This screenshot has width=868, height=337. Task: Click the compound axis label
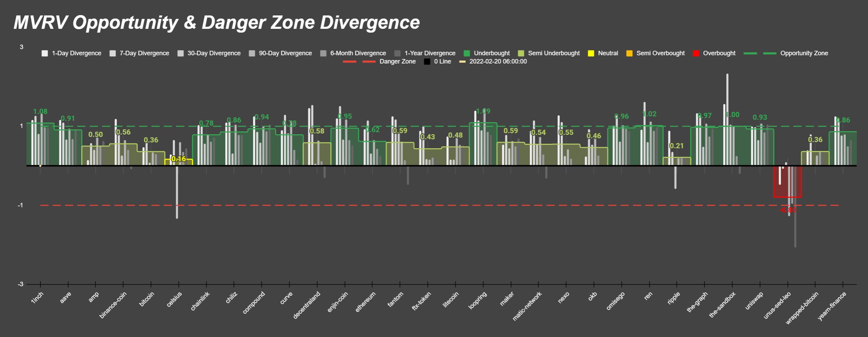tap(253, 303)
